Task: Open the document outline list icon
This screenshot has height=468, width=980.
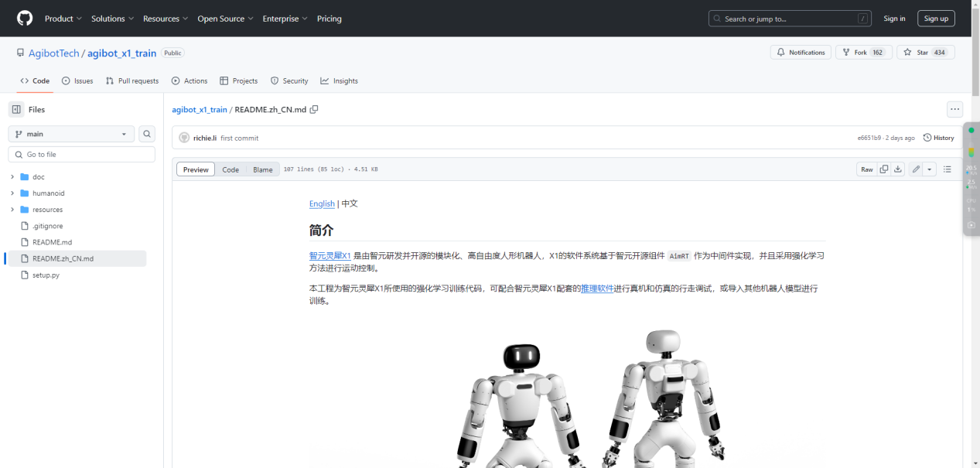Action: click(x=947, y=169)
